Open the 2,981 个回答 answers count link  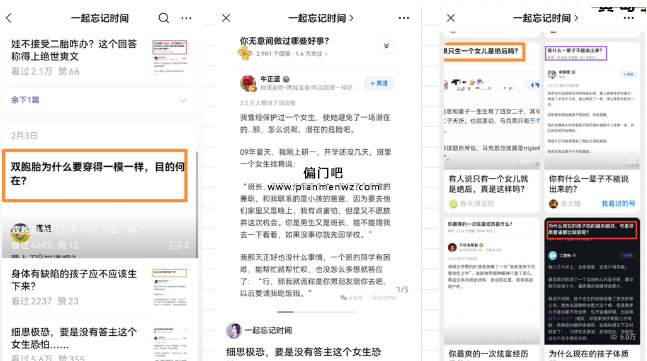273,54
